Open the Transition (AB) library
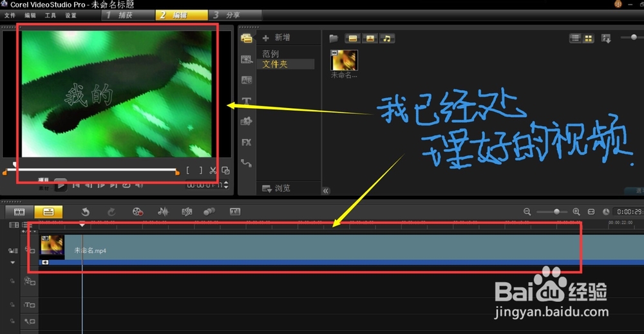 247,80
